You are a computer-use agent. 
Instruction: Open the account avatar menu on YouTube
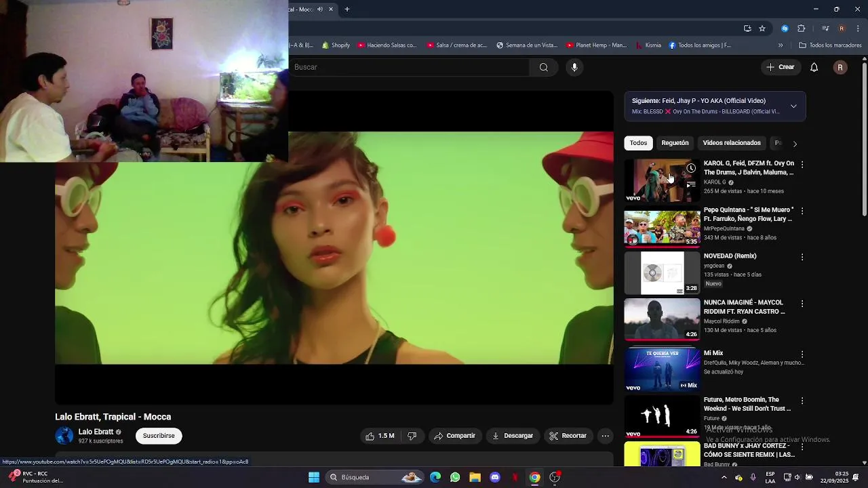(840, 67)
